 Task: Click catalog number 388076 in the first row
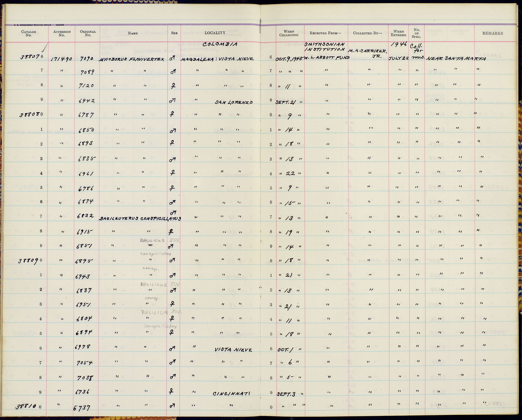[32, 57]
